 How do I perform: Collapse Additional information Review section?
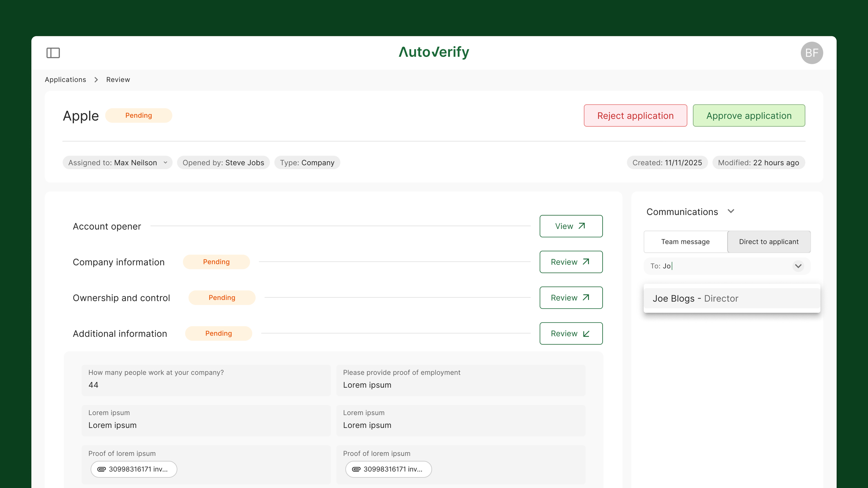pos(571,333)
